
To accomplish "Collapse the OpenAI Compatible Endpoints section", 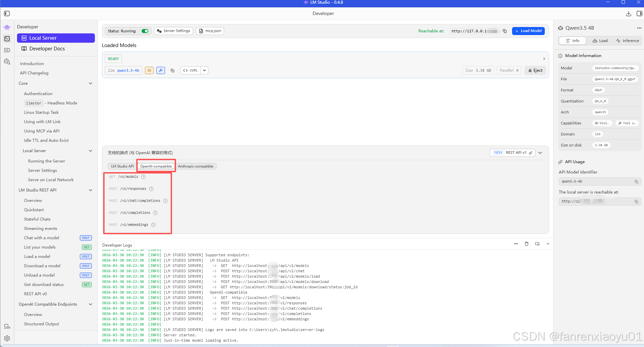I will point(91,304).
